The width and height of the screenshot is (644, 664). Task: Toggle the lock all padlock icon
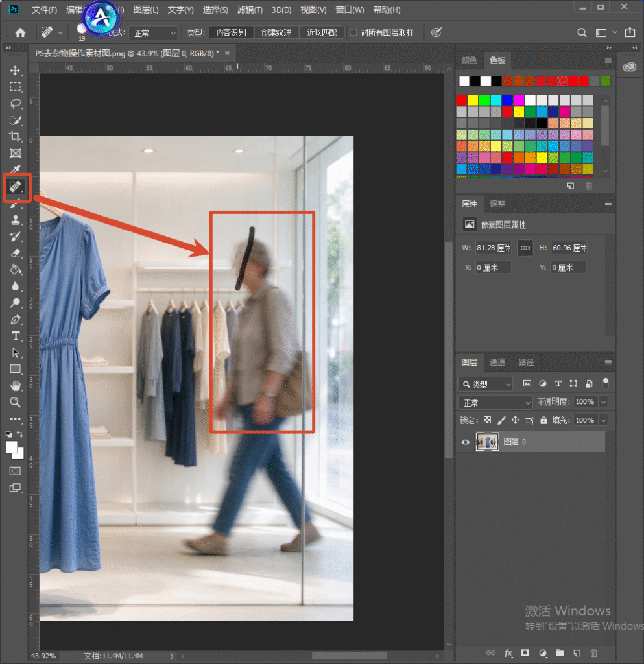coord(543,420)
